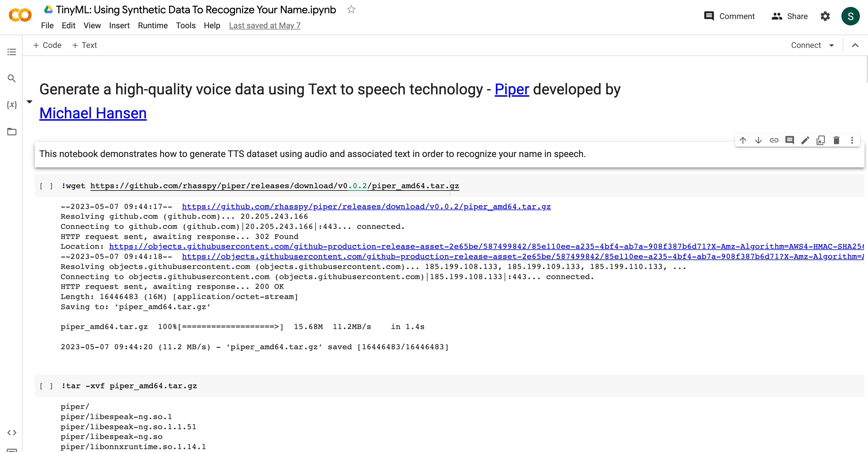This screenshot has width=868, height=452.
Task: Open the Runtime menu
Action: pos(153,26)
